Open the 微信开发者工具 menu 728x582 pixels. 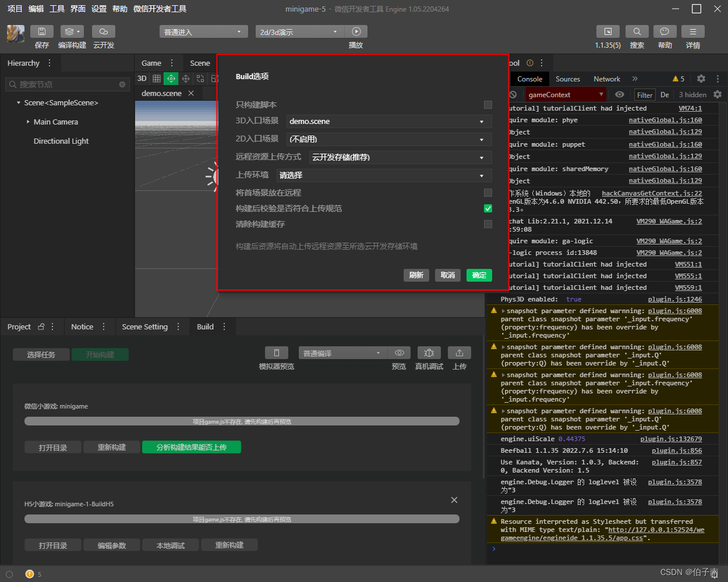pos(160,9)
